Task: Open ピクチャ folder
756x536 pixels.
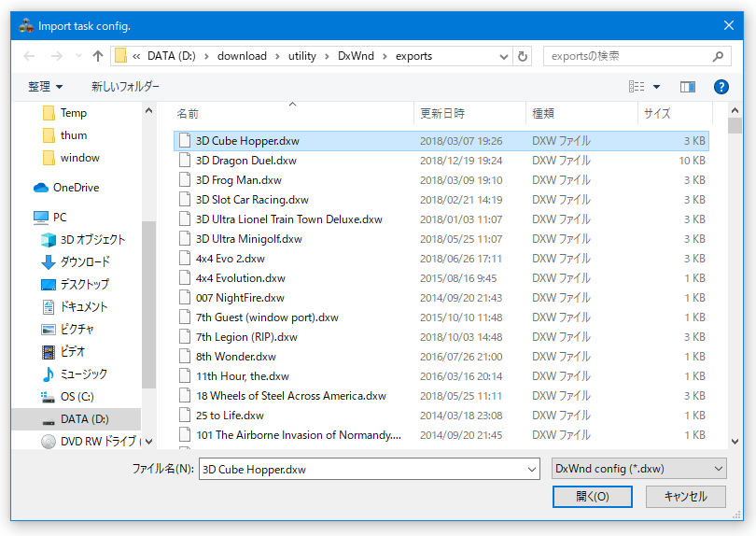Action: 77,329
